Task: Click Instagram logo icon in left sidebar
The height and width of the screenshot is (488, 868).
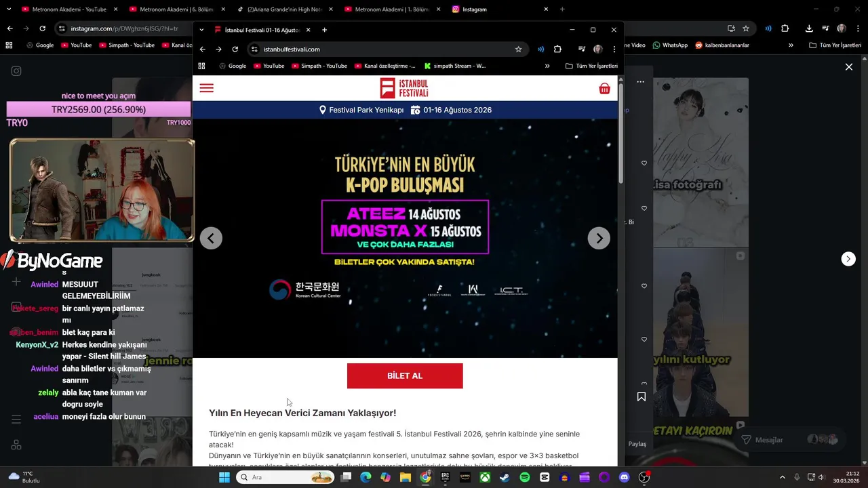Action: [x=16, y=70]
